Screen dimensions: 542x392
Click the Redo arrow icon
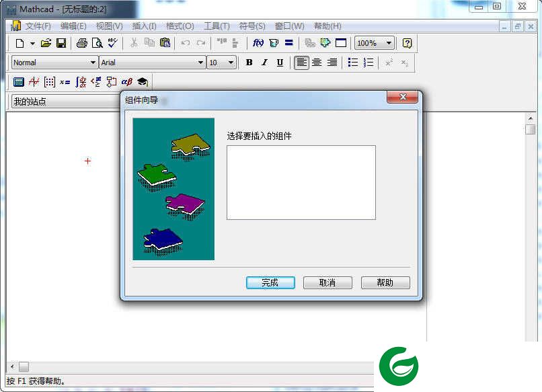point(201,43)
